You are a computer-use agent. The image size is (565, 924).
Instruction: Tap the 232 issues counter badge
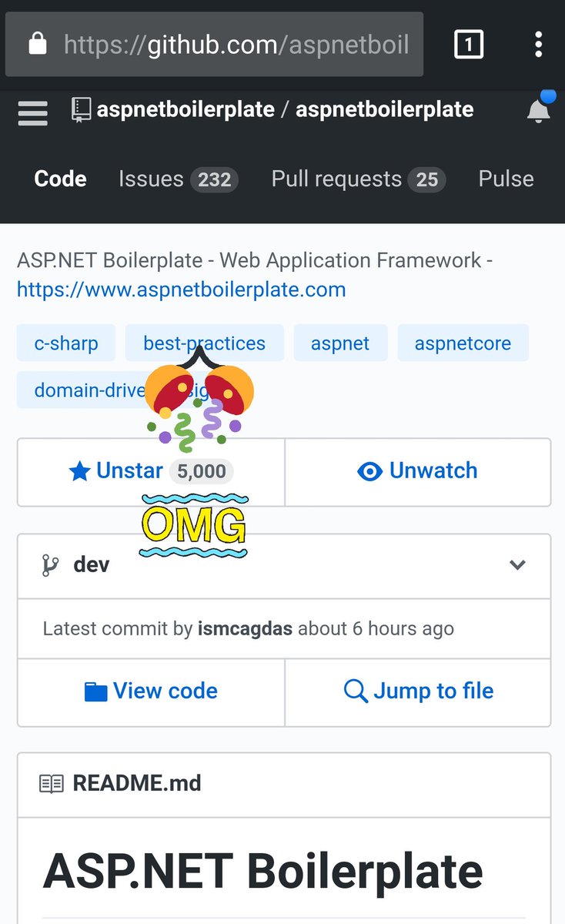(214, 179)
